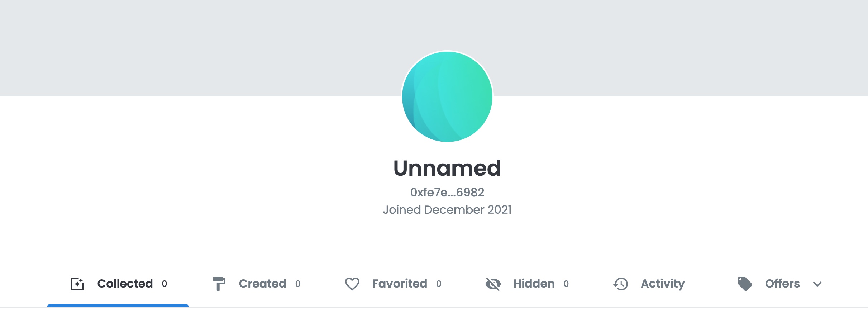Click the Joined December 2021 text
This screenshot has width=868, height=322.
447,210
